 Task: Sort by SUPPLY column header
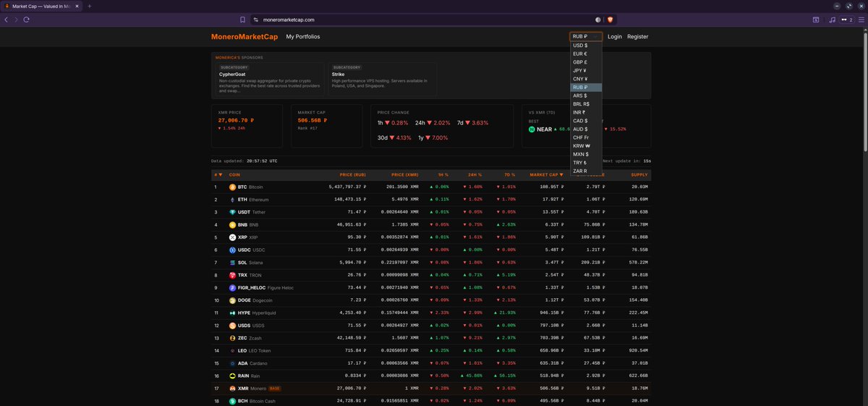click(639, 174)
